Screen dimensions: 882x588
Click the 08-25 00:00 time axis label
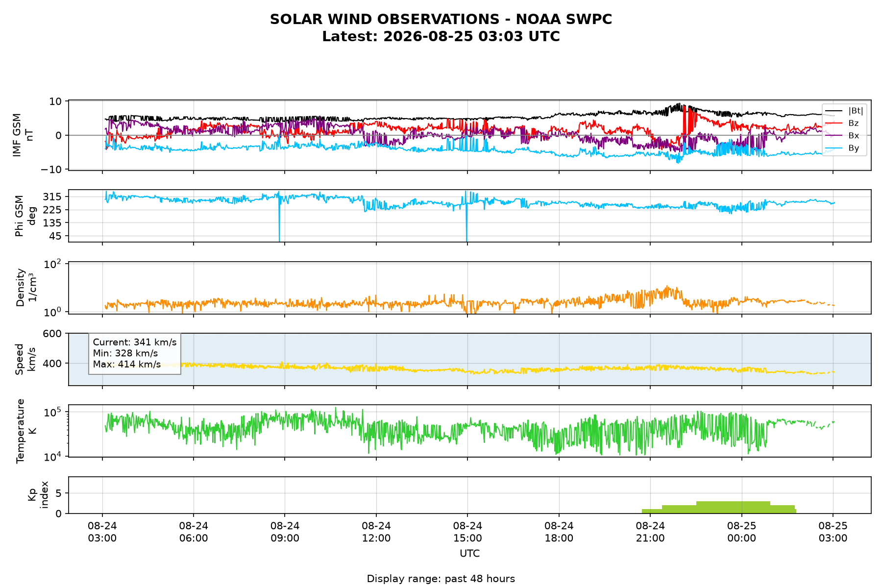tap(741, 532)
